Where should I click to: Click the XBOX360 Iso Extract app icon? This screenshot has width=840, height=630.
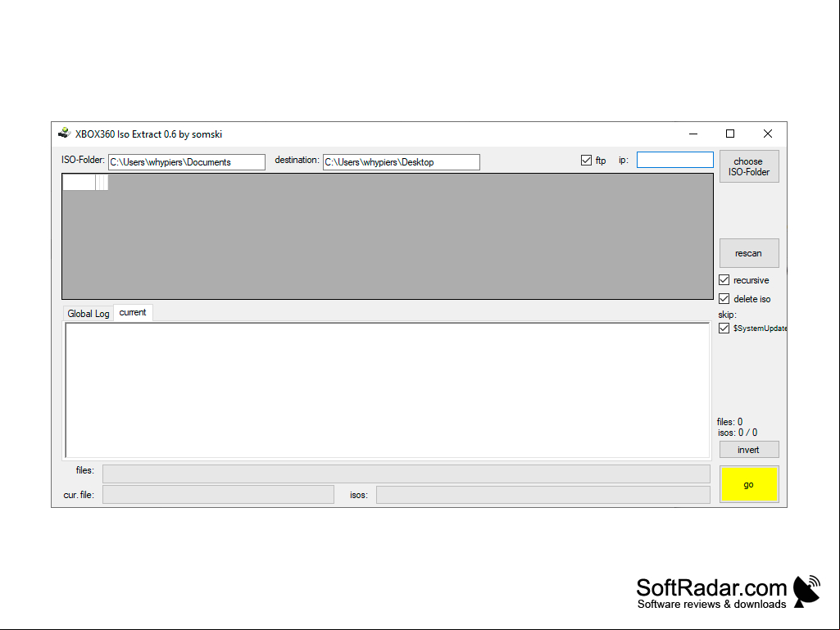[64, 133]
